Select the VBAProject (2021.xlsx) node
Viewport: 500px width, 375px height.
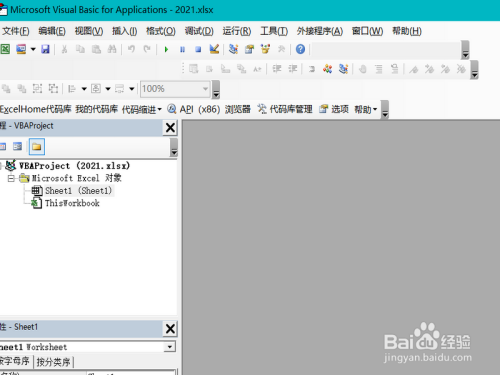[74, 166]
